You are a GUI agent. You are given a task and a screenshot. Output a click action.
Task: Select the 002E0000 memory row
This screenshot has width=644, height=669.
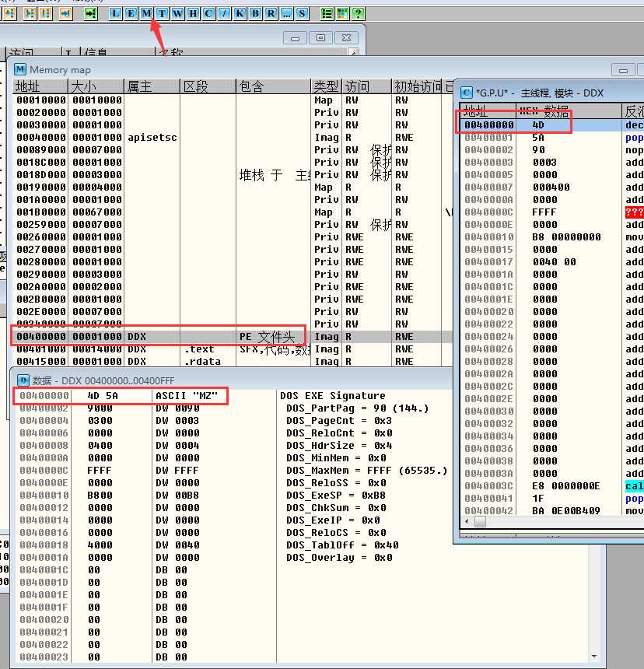[233, 311]
